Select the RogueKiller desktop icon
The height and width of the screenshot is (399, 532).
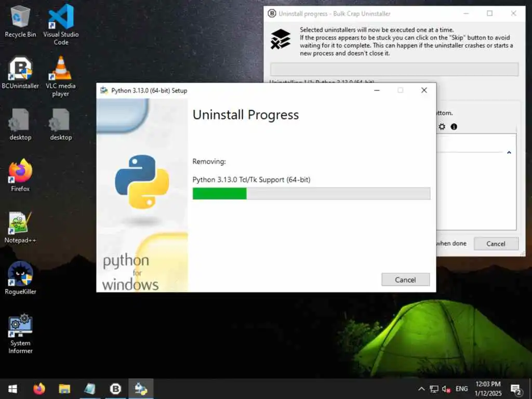pyautogui.click(x=20, y=278)
